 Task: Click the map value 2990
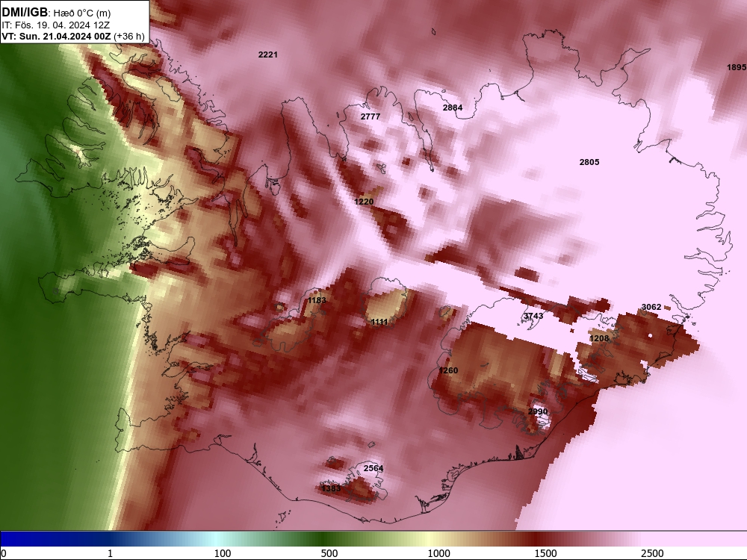tap(538, 411)
